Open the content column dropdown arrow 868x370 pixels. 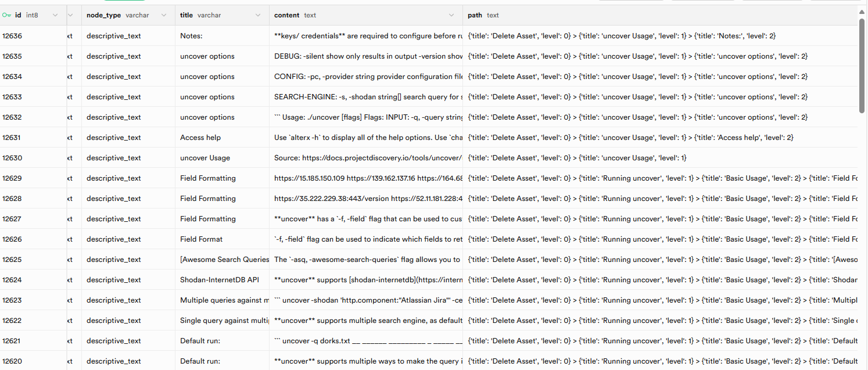451,15
